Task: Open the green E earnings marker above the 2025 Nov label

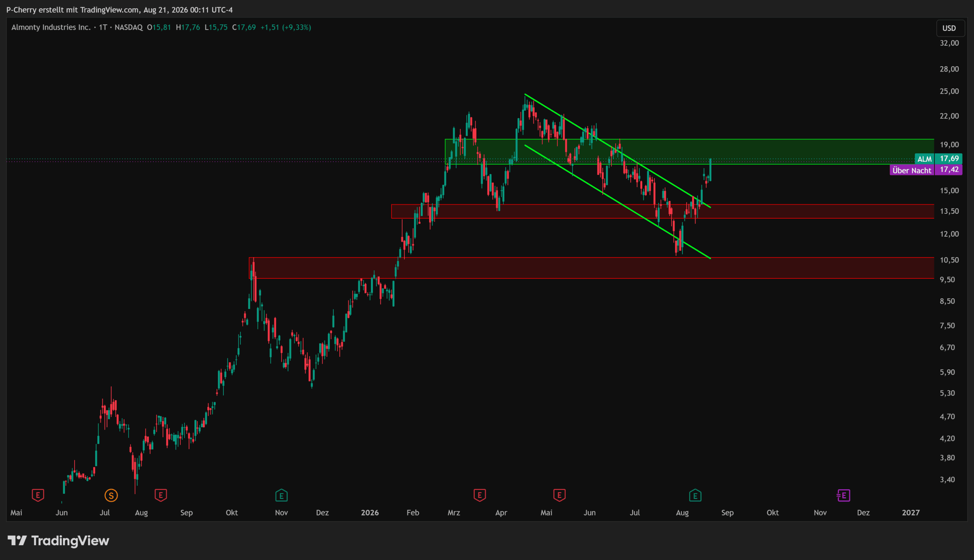Action: click(x=282, y=495)
